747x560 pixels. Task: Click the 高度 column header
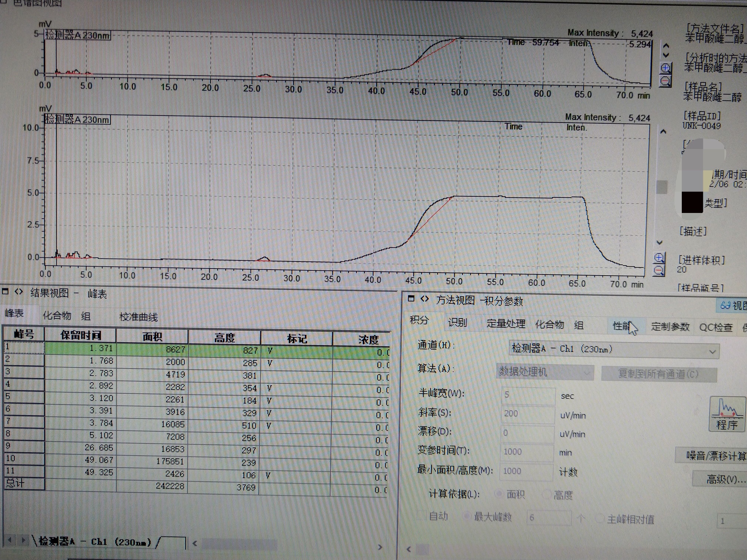[225, 338]
